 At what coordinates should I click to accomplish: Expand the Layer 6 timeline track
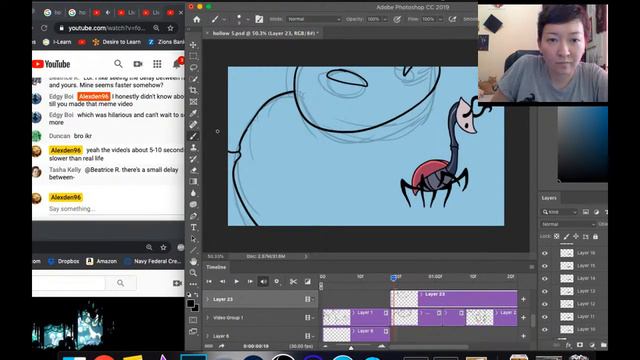point(207,336)
